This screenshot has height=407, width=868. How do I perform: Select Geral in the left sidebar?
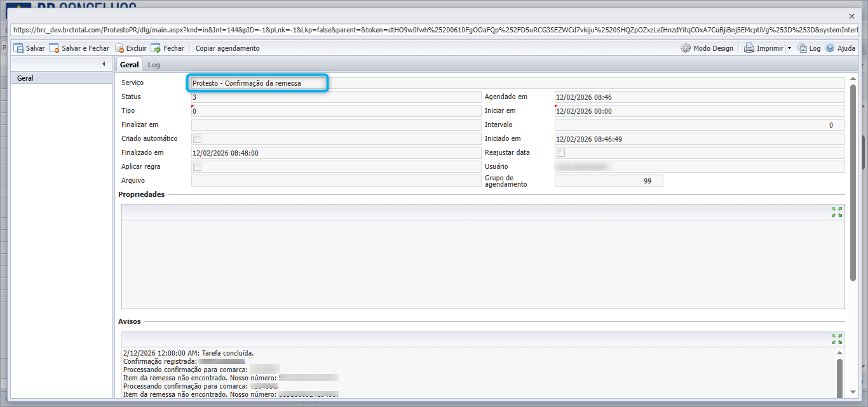(x=62, y=78)
